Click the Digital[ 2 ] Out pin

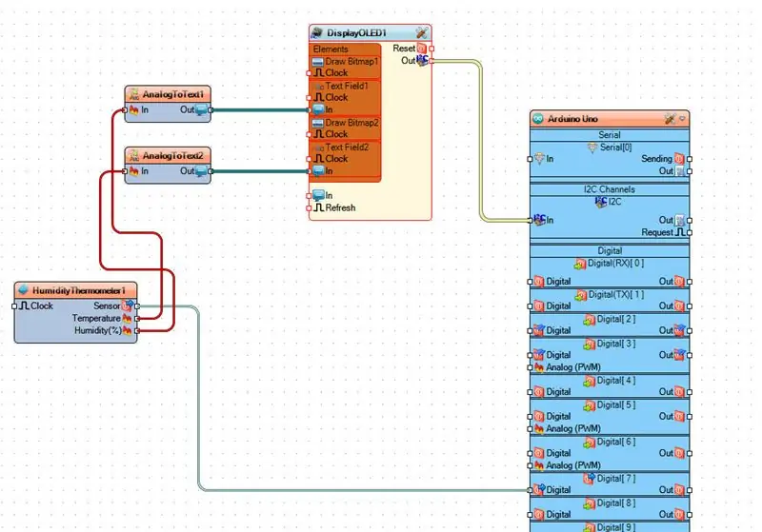coord(690,331)
